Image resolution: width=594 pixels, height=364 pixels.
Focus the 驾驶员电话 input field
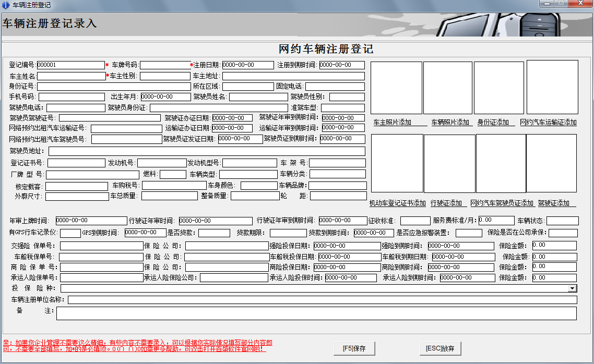[76, 108]
